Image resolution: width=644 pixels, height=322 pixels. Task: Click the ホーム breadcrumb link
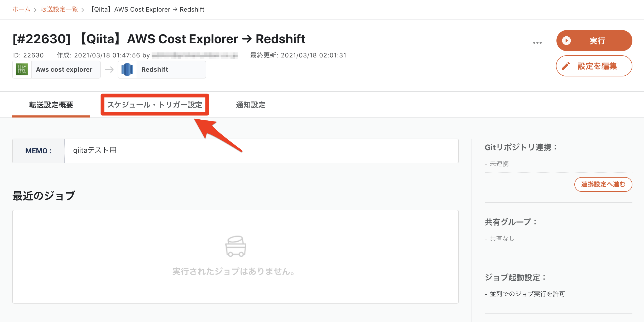[21, 9]
